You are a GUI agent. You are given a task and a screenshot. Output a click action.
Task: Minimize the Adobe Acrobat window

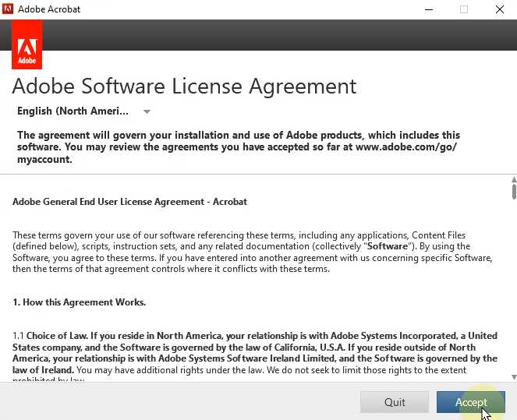click(429, 9)
